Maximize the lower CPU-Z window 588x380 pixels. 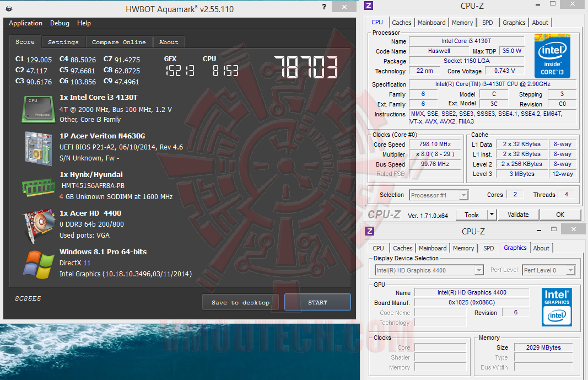click(553, 229)
